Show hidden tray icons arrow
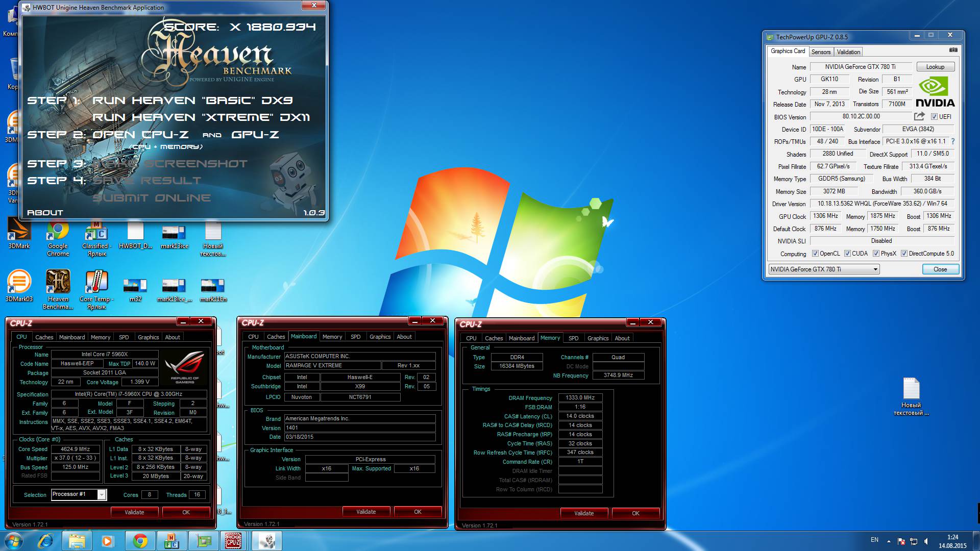This screenshot has width=980, height=551. click(x=889, y=541)
